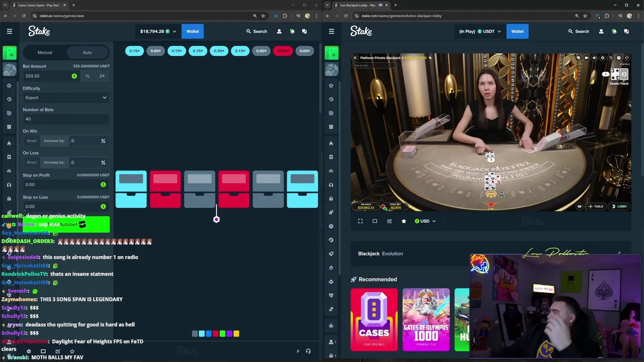This screenshot has width=644, height=362.
Task: Double the bet amount with 2×
Action: 102,76
